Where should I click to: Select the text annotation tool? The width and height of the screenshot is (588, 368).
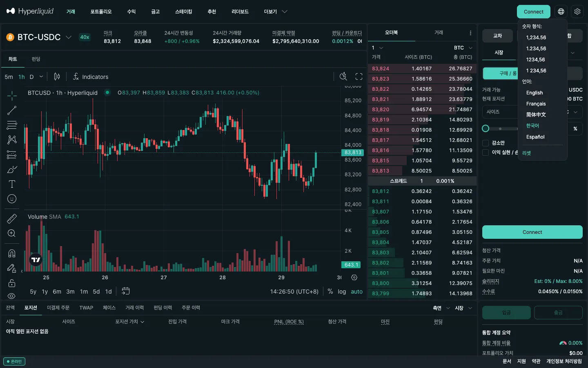point(12,184)
